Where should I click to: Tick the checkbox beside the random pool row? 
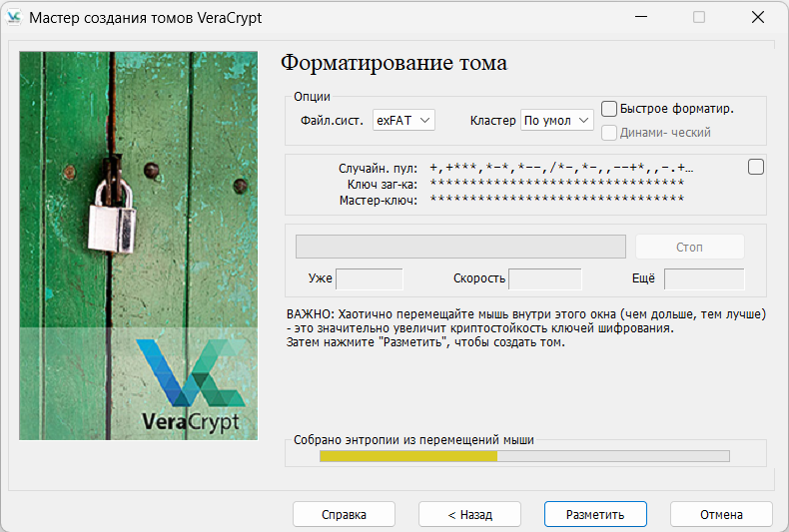755,167
